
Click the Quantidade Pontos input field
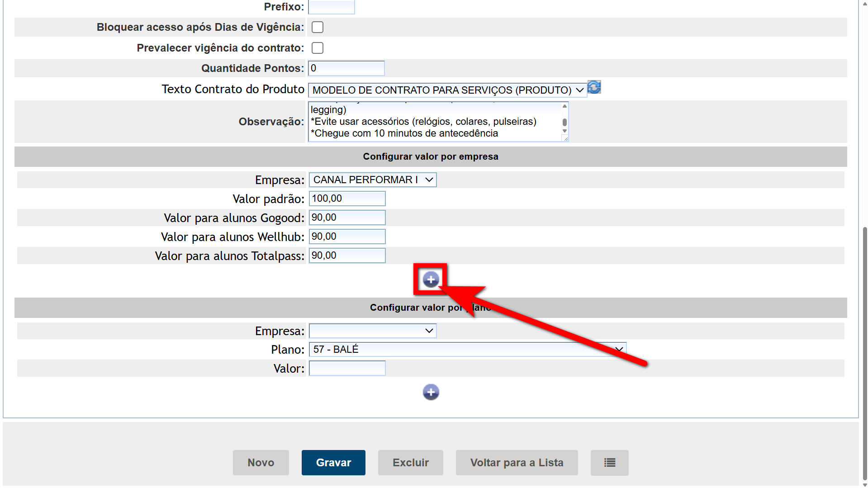[x=346, y=68]
